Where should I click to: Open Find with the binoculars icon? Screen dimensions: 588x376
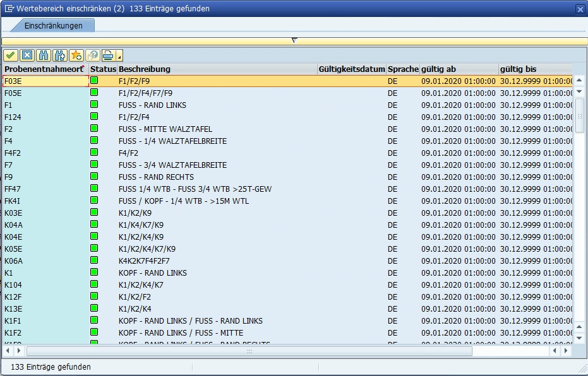[44, 56]
